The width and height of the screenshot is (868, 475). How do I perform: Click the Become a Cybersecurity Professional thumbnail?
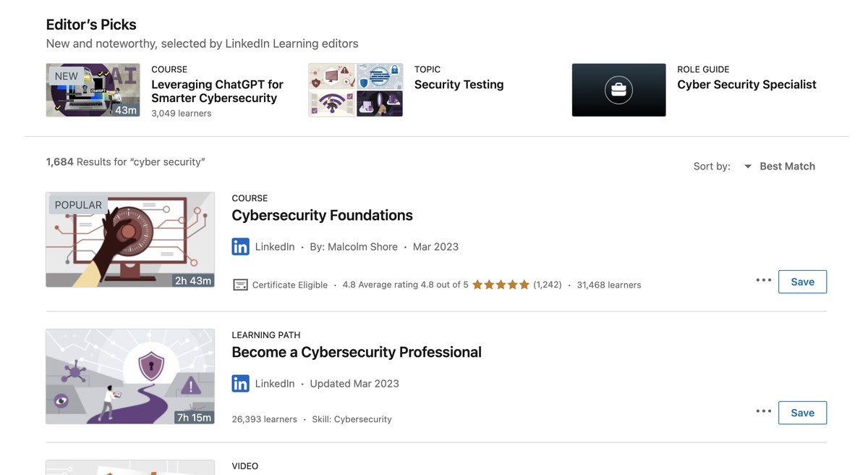130,377
